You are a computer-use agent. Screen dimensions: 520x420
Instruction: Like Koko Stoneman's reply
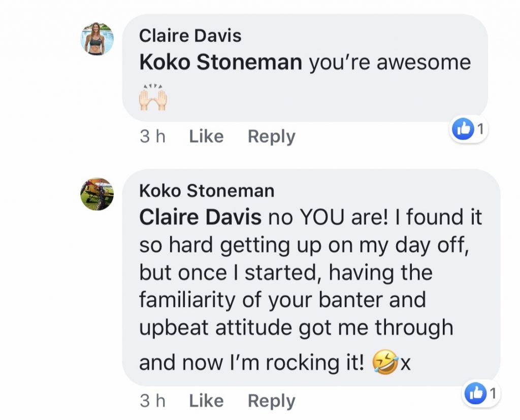click(206, 401)
